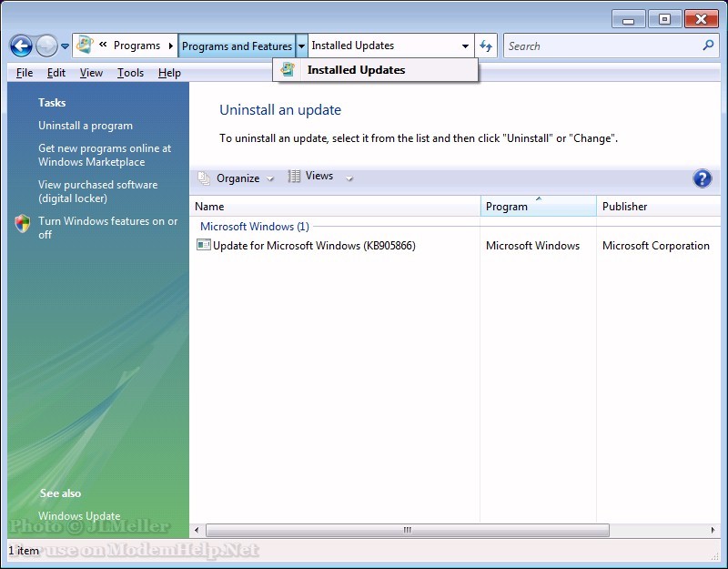Screen dimensions: 728x569
Task: Click the shield icon for Windows features
Action: click(23, 223)
